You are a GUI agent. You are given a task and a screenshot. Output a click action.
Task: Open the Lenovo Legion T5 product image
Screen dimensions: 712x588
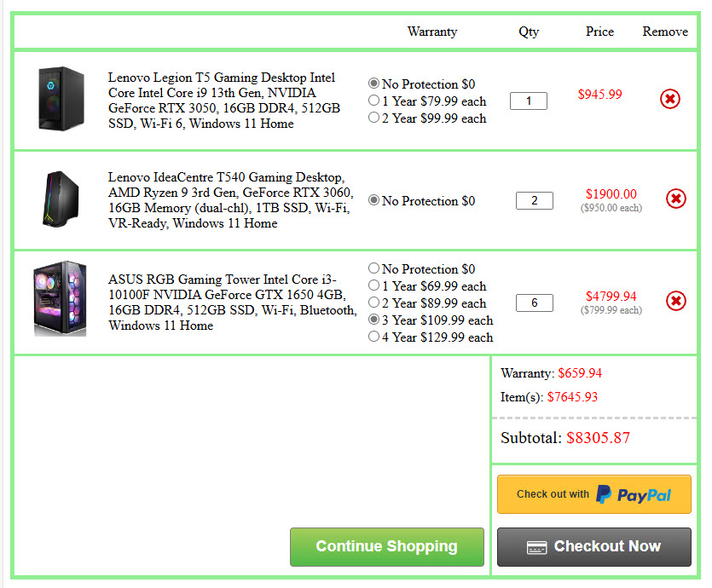click(61, 100)
